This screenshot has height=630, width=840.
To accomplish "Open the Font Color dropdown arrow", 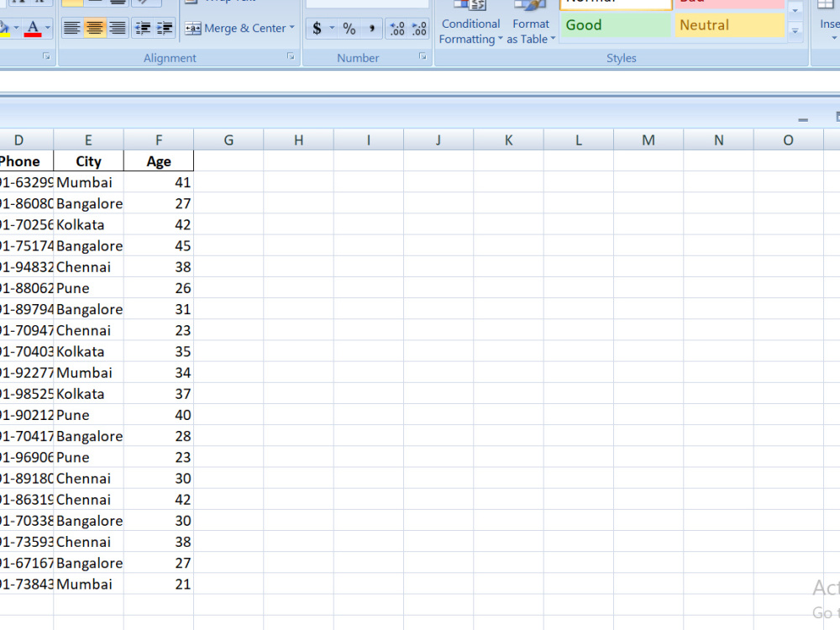I will coord(48,28).
